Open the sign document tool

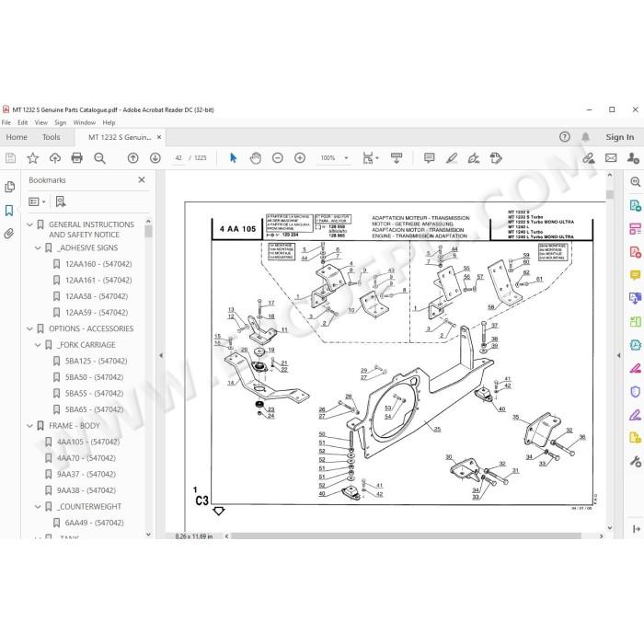click(x=474, y=158)
